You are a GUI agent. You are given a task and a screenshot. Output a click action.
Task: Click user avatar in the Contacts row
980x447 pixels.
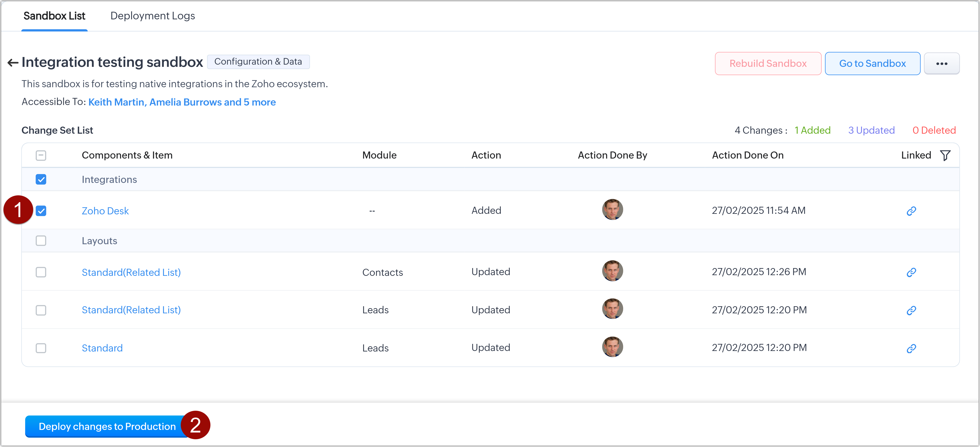[612, 271]
